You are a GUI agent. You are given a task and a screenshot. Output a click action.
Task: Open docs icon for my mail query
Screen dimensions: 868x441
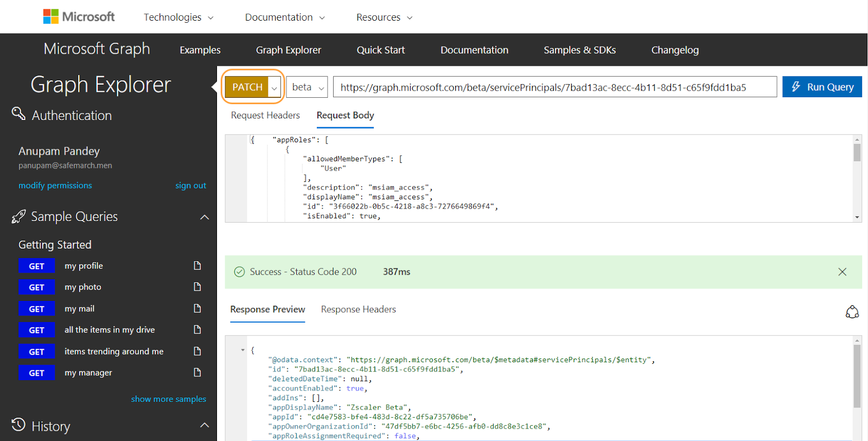click(197, 308)
